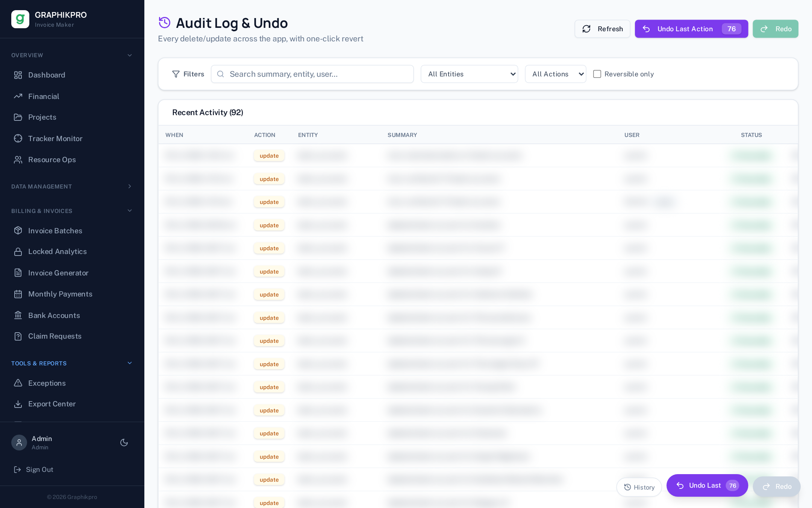812x508 pixels.
Task: Click the Projects folder icon
Action: pyautogui.click(x=18, y=117)
